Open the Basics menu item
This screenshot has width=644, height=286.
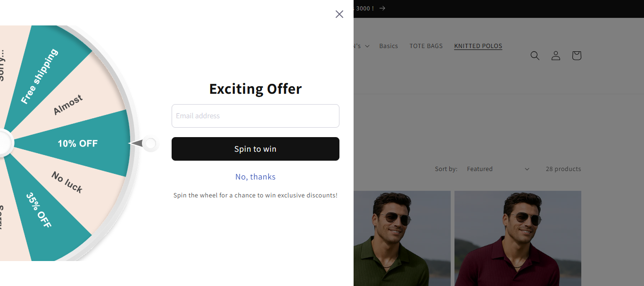pos(388,46)
